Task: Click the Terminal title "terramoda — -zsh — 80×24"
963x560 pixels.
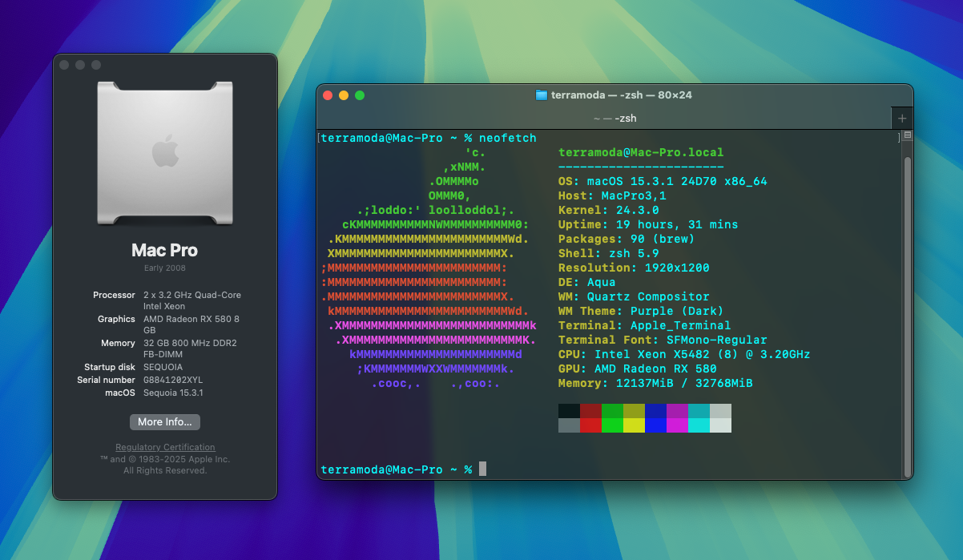Action: [621, 95]
